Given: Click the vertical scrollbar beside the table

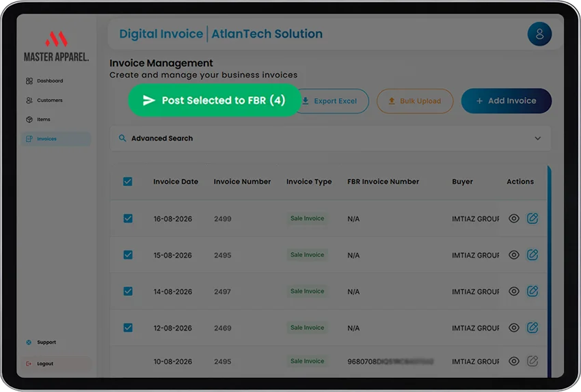Looking at the screenshot, I should click(x=549, y=271).
